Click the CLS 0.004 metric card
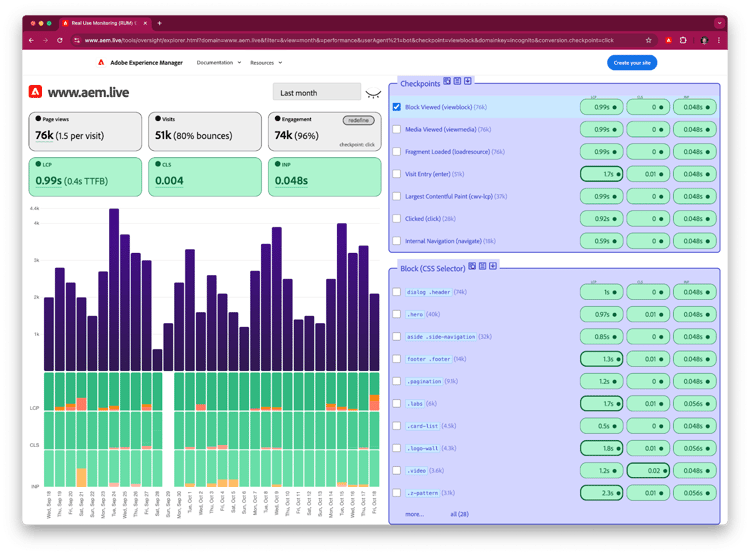The width and height of the screenshot is (750, 554). click(x=205, y=177)
